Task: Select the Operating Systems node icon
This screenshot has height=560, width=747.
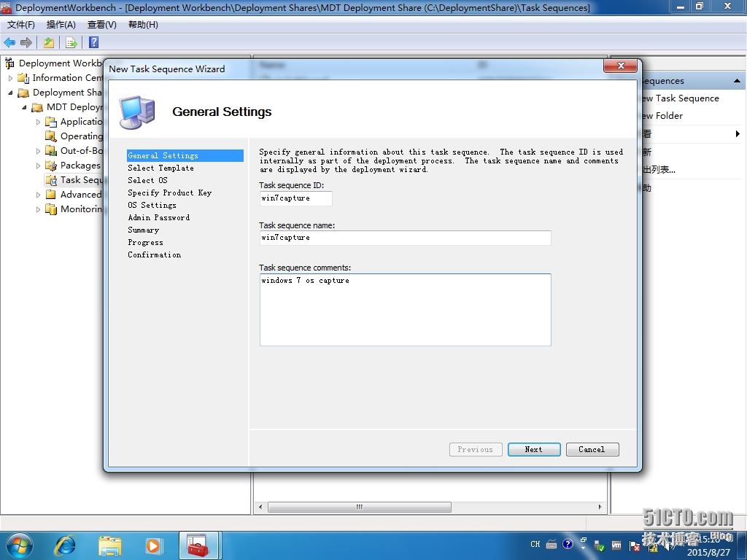Action: tap(51, 136)
